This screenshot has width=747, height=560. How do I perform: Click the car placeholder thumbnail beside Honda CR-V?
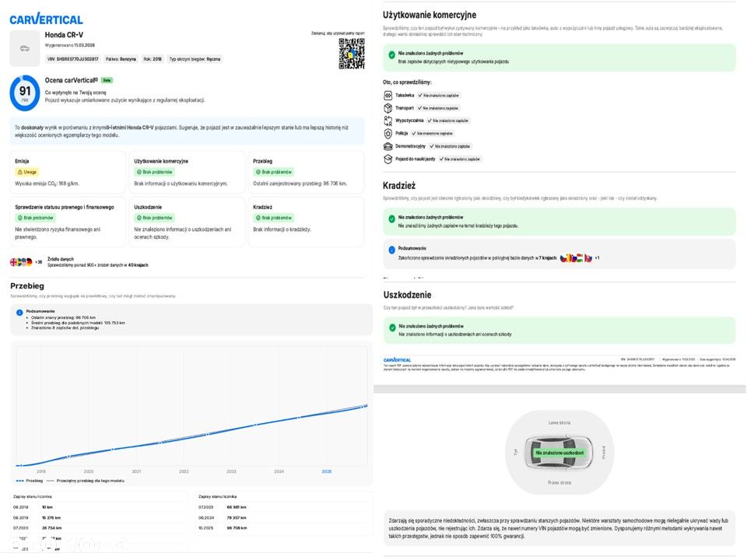click(25, 48)
